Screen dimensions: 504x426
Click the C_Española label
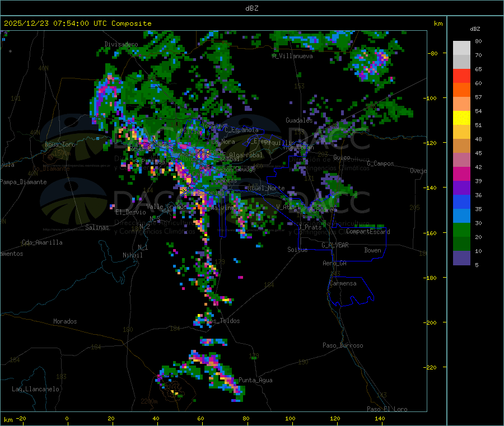tap(241, 130)
